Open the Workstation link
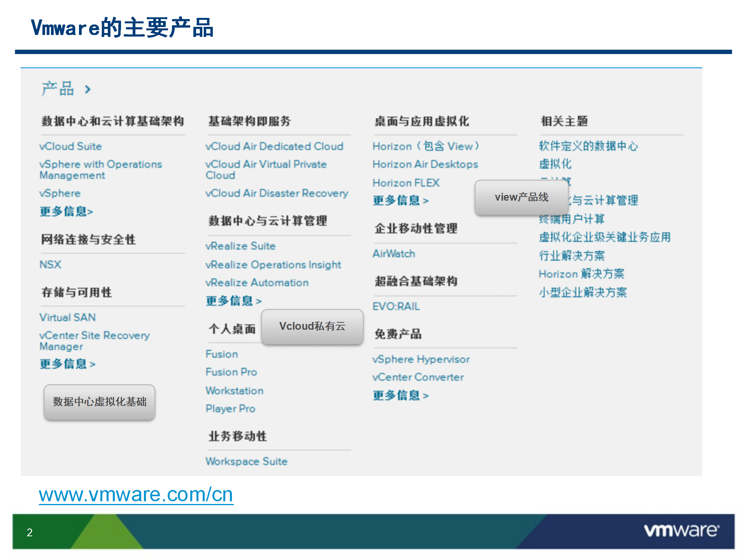The height and width of the screenshot is (560, 747). click(x=234, y=390)
